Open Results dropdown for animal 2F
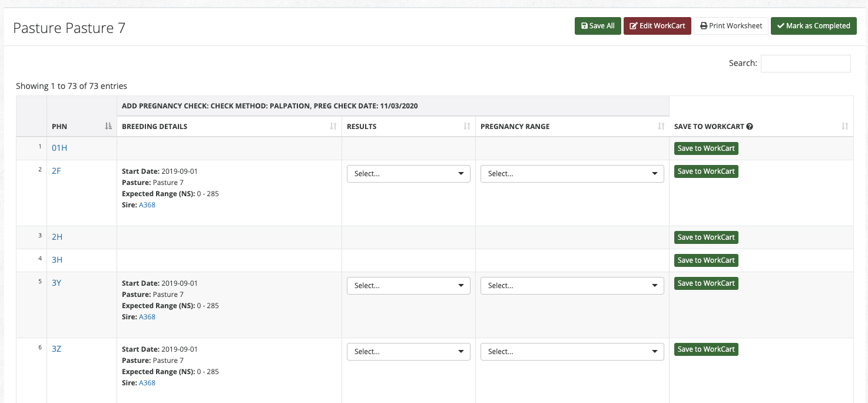This screenshot has width=868, height=403. click(x=409, y=174)
